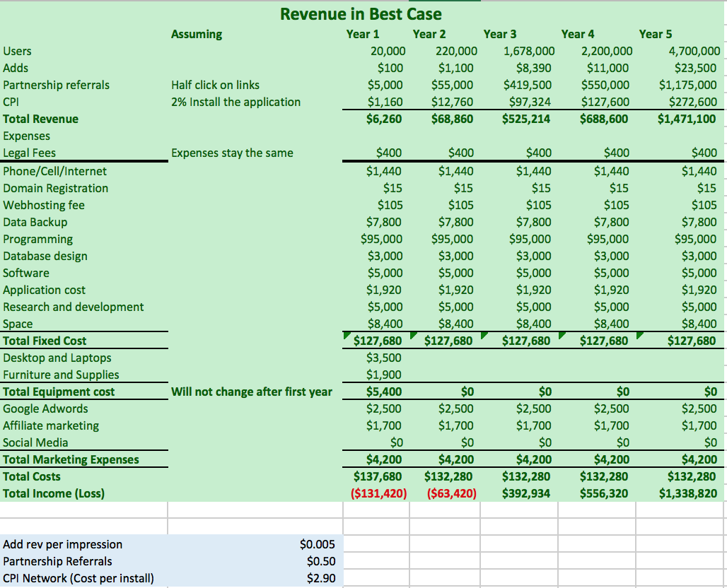Click the 'Programming' expense row label
This screenshot has width=727, height=588.
click(x=38, y=239)
